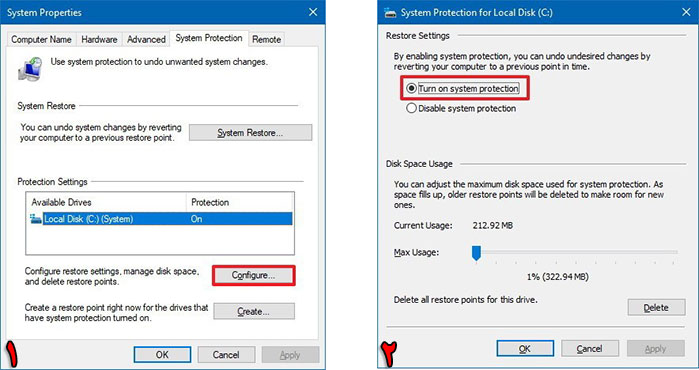Screen dimensions: 699x370
Task: Confirm System Properties with OK
Action: click(x=162, y=355)
